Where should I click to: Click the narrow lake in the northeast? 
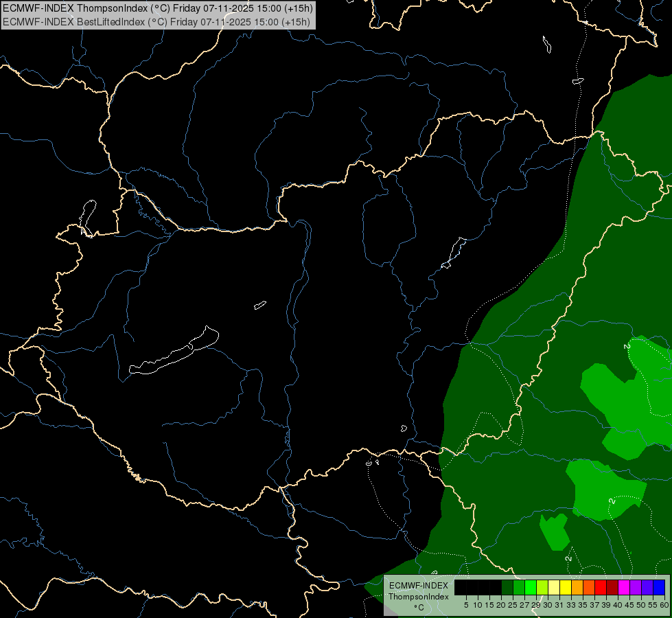(454, 253)
